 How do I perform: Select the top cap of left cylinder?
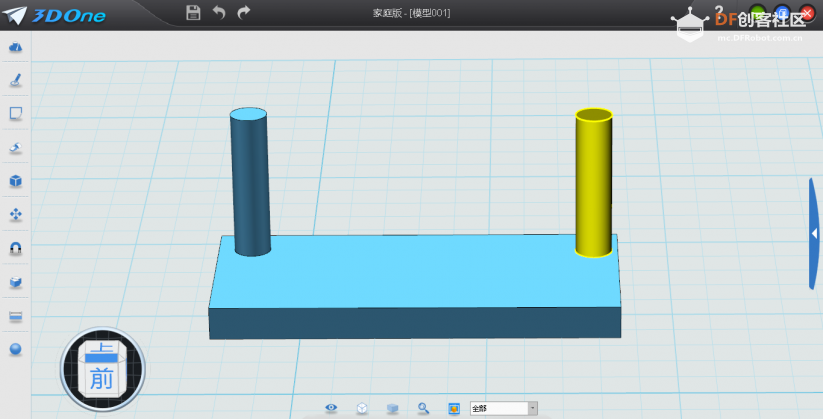[x=248, y=114]
